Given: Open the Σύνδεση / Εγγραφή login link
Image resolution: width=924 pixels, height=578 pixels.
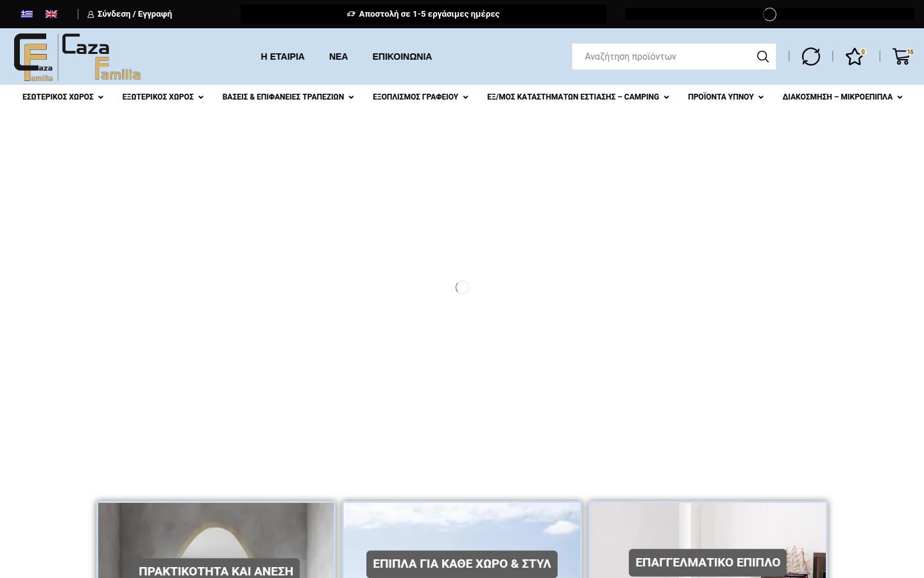Looking at the screenshot, I should pyautogui.click(x=130, y=14).
